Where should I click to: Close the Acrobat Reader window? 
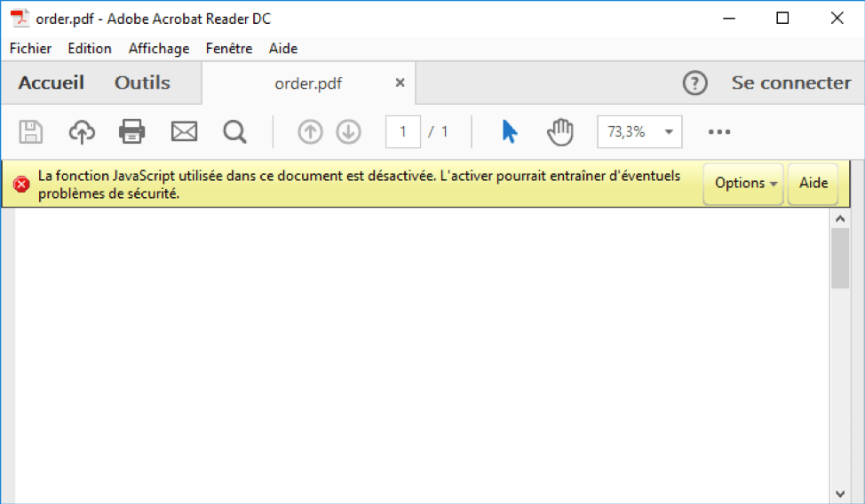pyautogui.click(x=837, y=19)
